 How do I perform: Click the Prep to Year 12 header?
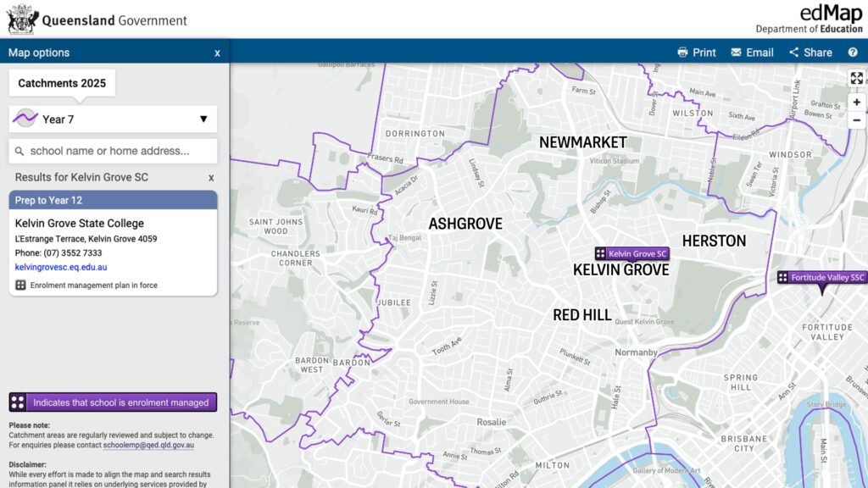(113, 200)
